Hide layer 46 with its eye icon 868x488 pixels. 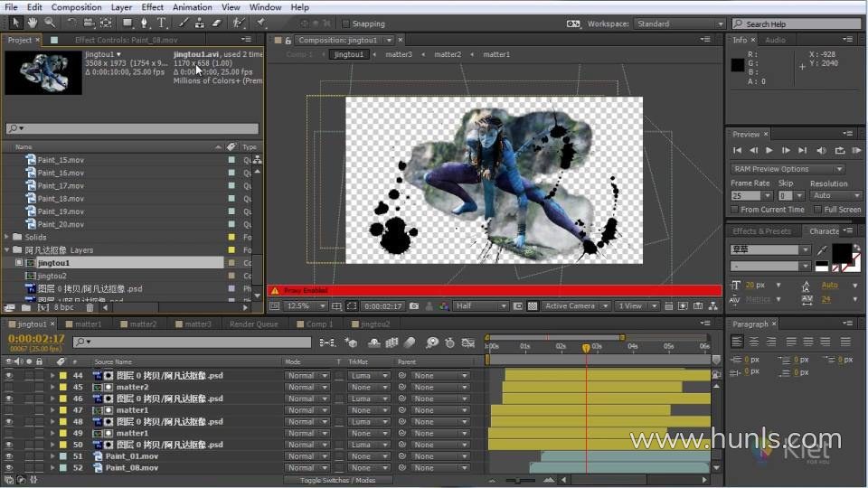[8, 399]
